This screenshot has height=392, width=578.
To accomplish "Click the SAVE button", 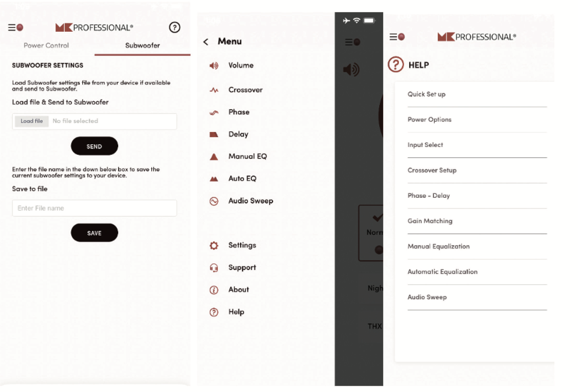I will tap(94, 233).
